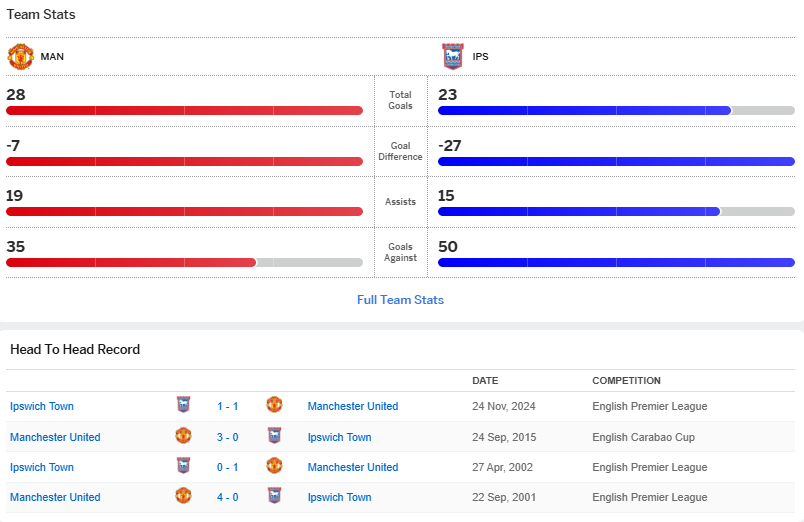Click the blue Ipswich Goals Against bar
The image size is (804, 522).
[616, 262]
